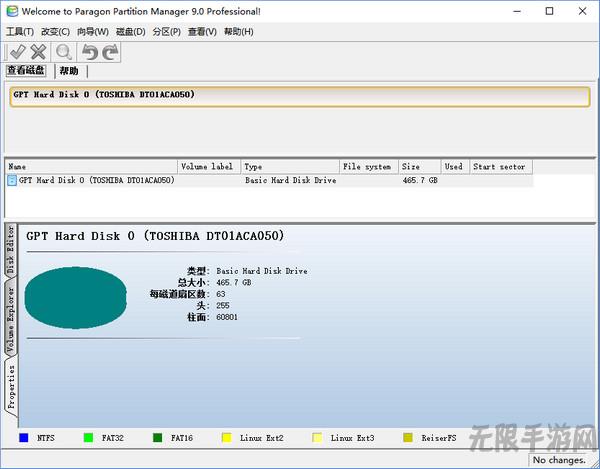The image size is (600, 469).
Task: Click the Redo arrow icon
Action: 111,52
